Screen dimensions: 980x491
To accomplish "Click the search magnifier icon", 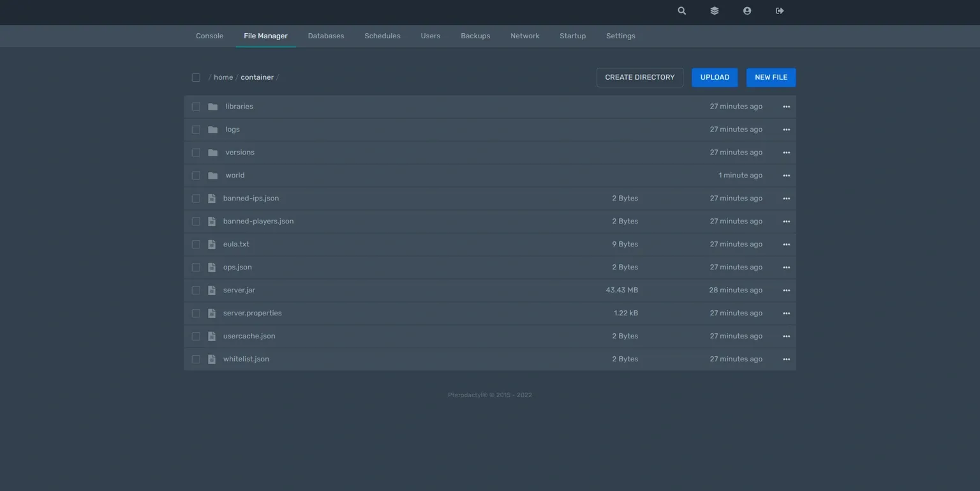I will pos(681,11).
